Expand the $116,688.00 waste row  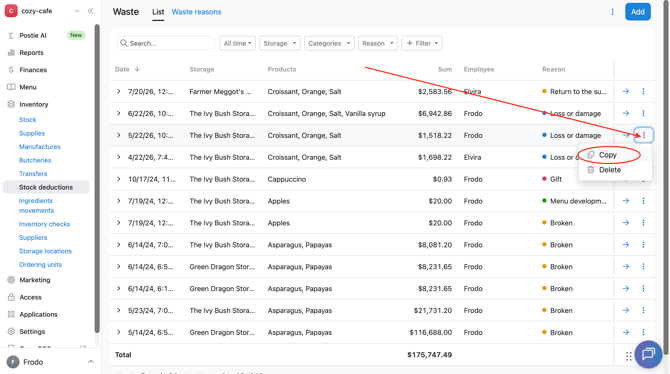tap(119, 333)
